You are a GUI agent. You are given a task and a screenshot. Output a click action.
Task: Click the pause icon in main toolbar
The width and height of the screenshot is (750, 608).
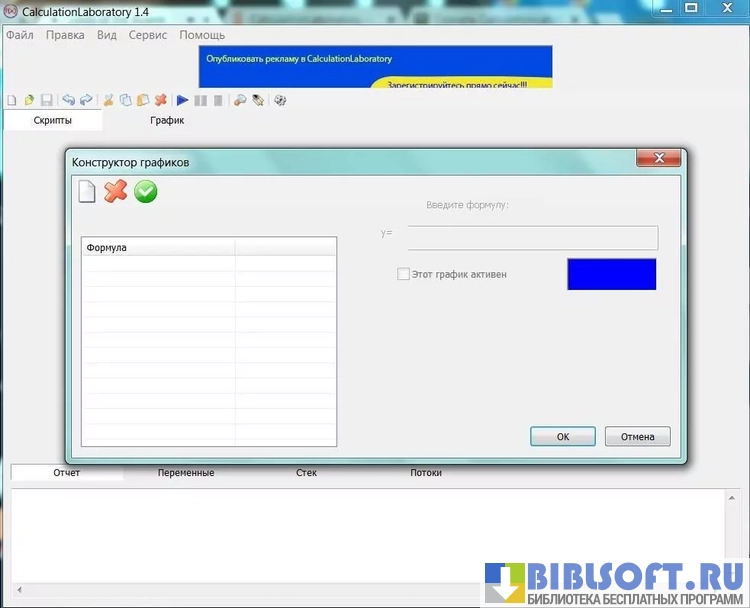coord(200,100)
